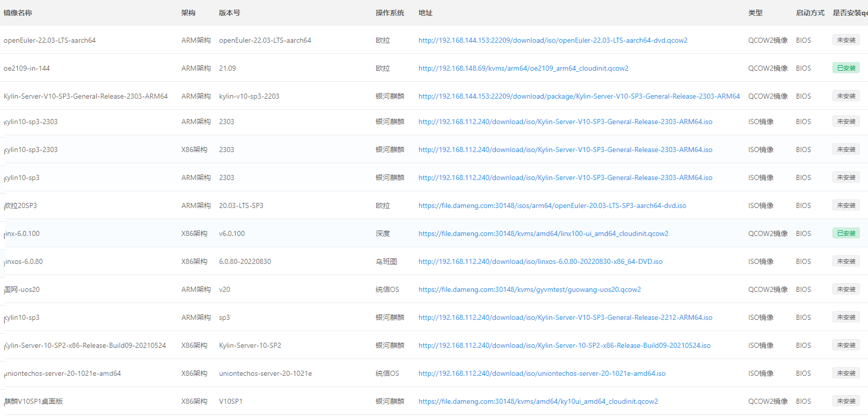
Task: Open the guowang-uos20.qcow2 link
Action: coord(529,289)
